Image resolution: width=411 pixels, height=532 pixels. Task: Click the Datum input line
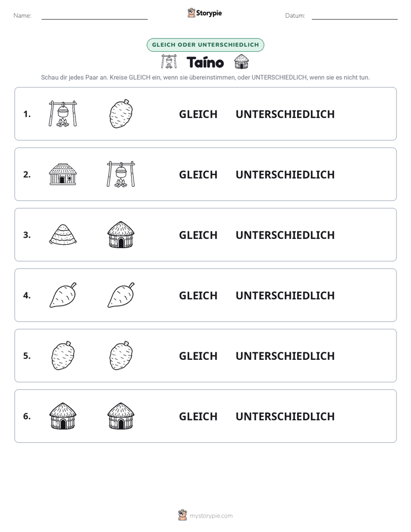point(355,16)
